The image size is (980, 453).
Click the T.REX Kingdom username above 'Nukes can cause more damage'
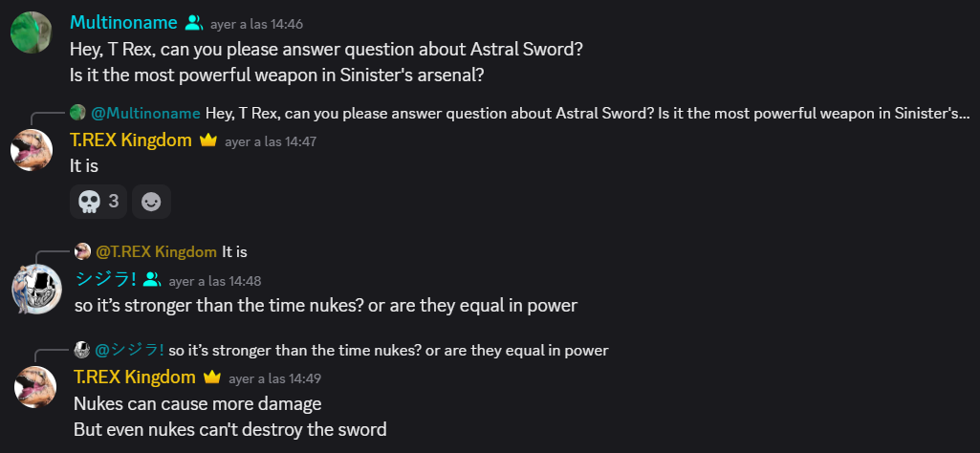coord(135,377)
